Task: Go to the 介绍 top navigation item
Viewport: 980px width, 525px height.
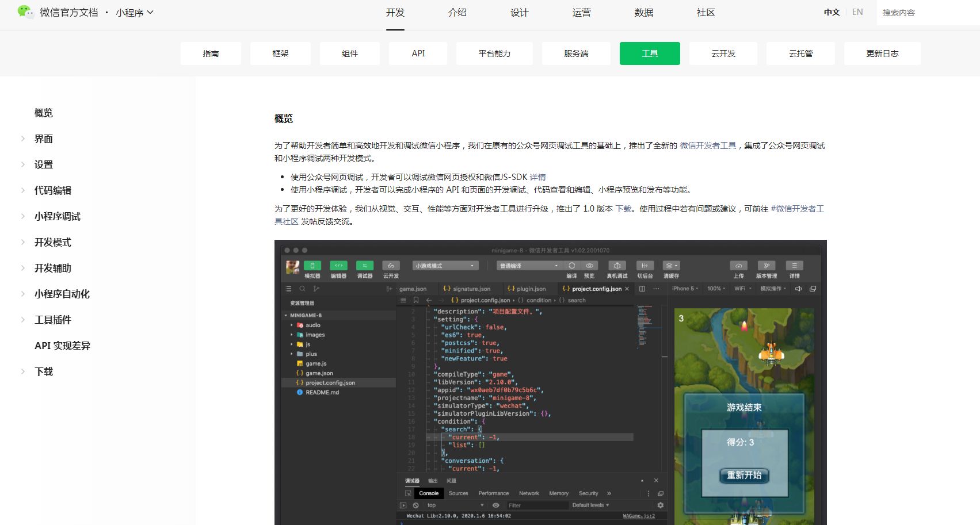Action: 457,13
